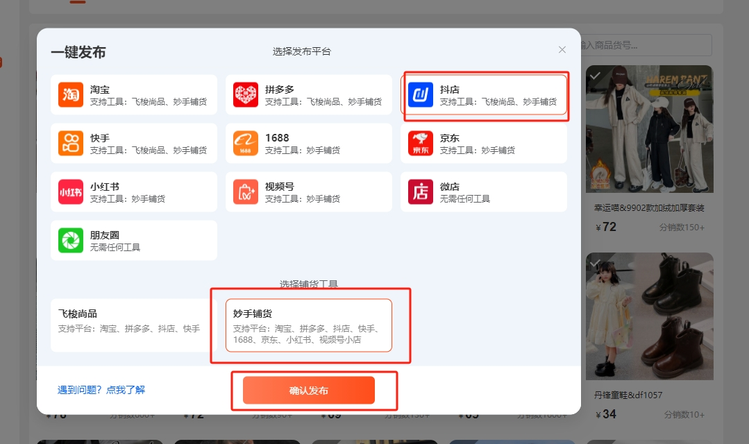Open the 遇到问题？点我了解 link
The width and height of the screenshot is (749, 444).
pyautogui.click(x=101, y=390)
